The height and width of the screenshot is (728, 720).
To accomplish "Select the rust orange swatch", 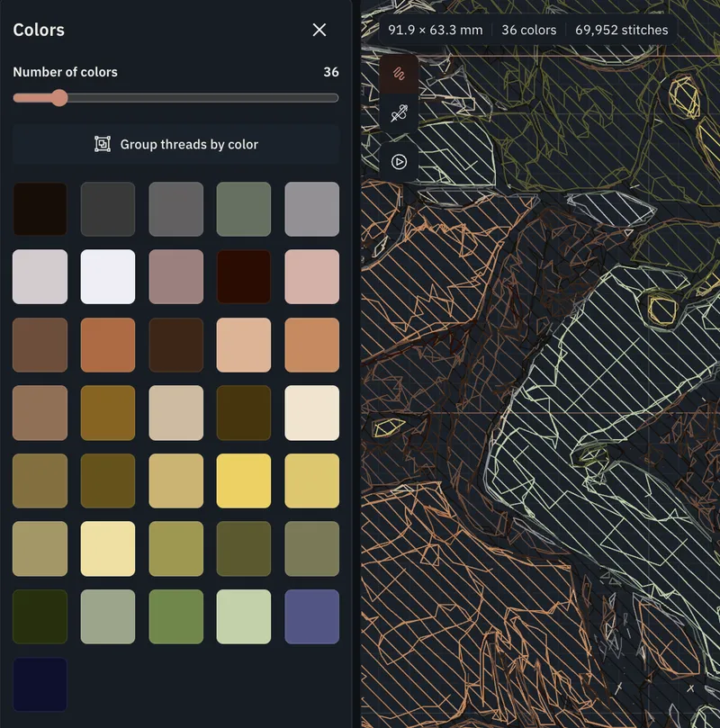I will tap(108, 345).
